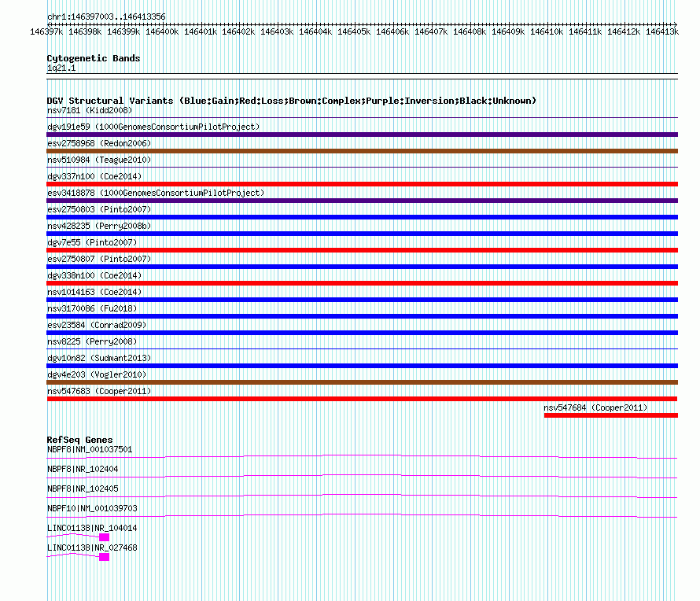Open gene NBPF10|NM_001039703

point(92,509)
